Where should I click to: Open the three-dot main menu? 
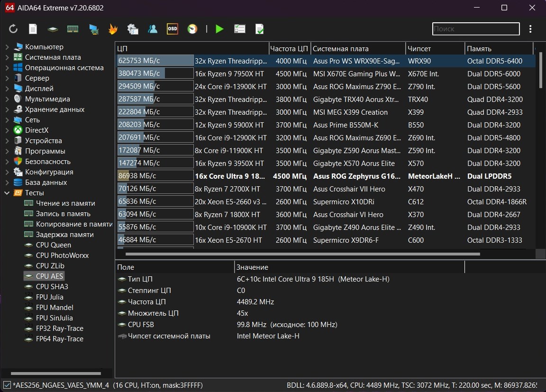530,29
